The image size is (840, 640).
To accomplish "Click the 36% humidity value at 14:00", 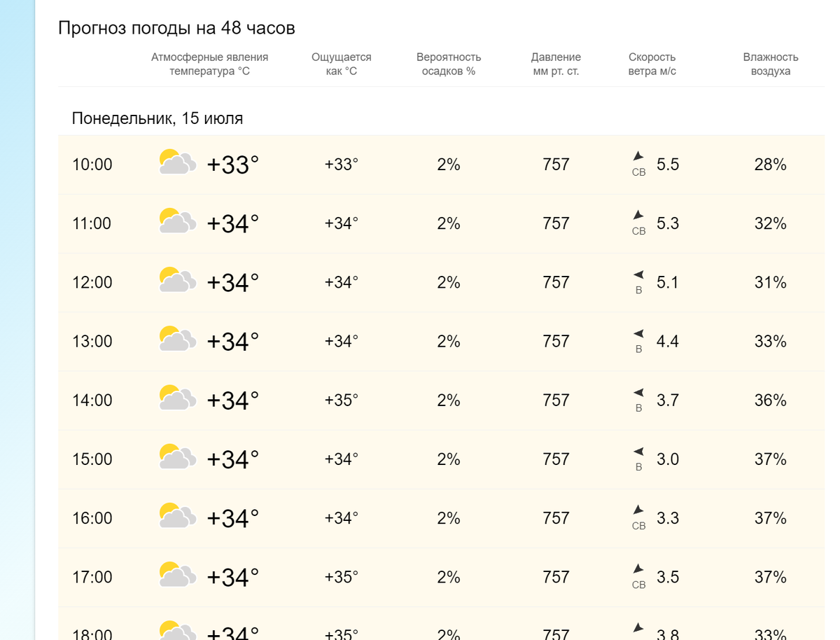I will point(771,400).
